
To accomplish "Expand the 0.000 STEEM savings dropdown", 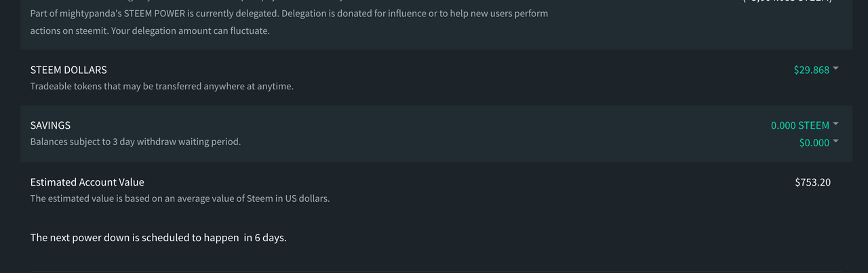I will click(800, 125).
